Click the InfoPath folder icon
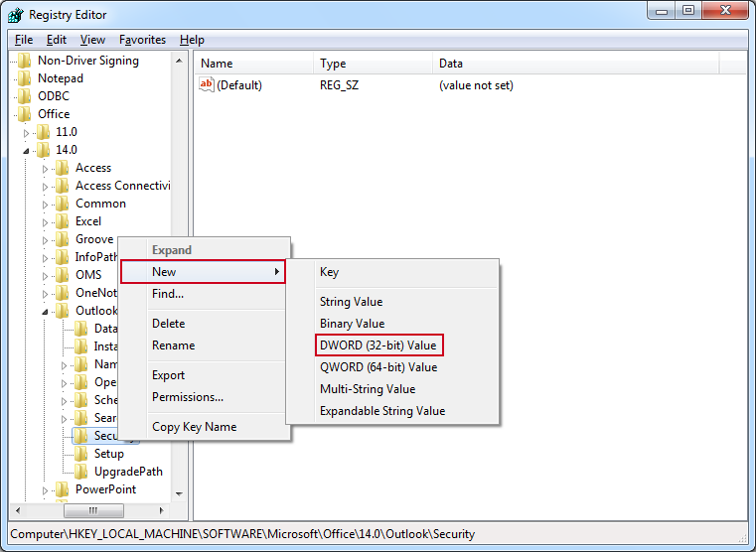This screenshot has width=756, height=552. (x=62, y=257)
